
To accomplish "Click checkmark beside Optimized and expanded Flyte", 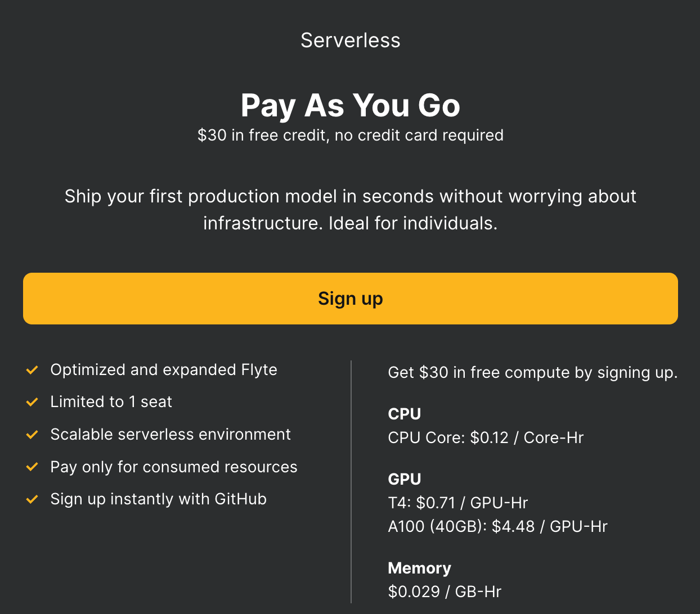I will [x=32, y=370].
